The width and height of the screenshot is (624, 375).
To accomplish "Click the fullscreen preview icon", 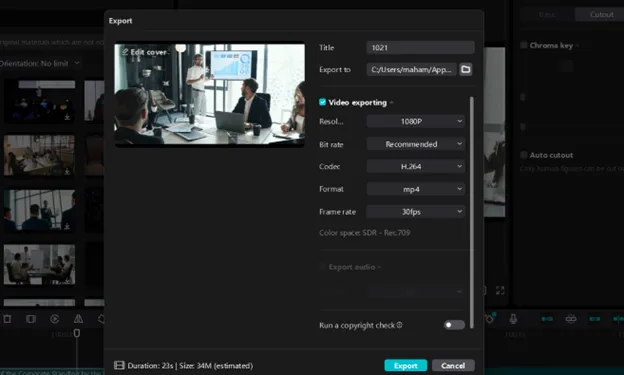I will point(500,291).
